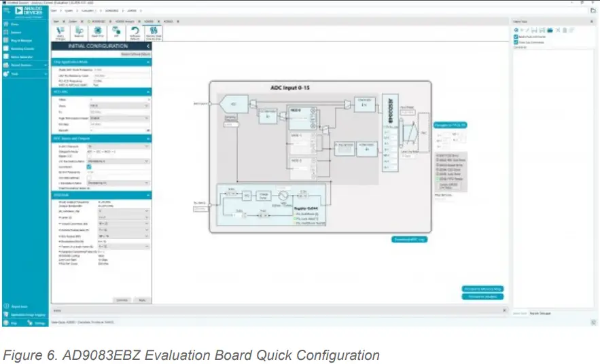This screenshot has height=364, width=600.
Task: Click Report Issue in the sidebar
Action: (x=19, y=306)
